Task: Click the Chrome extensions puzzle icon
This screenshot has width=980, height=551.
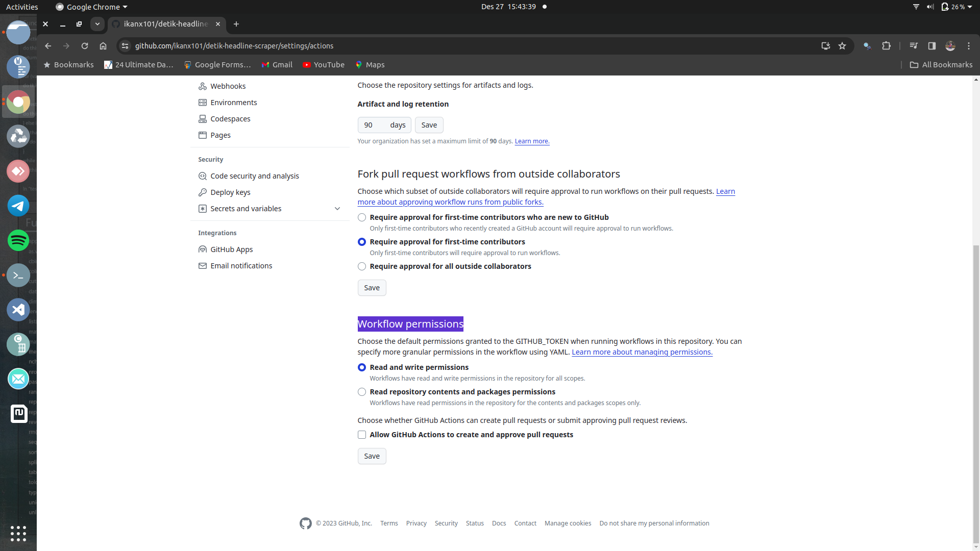Action: (886, 46)
